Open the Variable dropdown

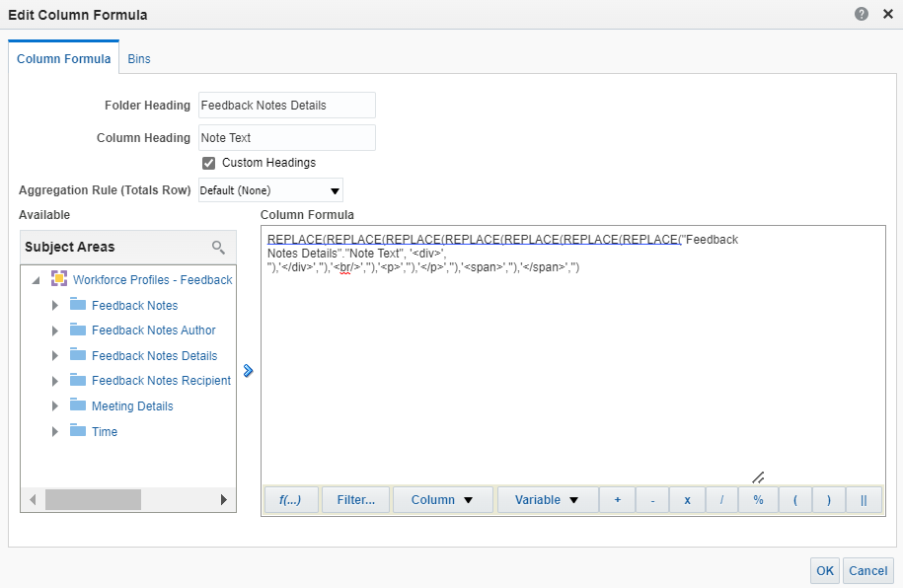coord(546,499)
